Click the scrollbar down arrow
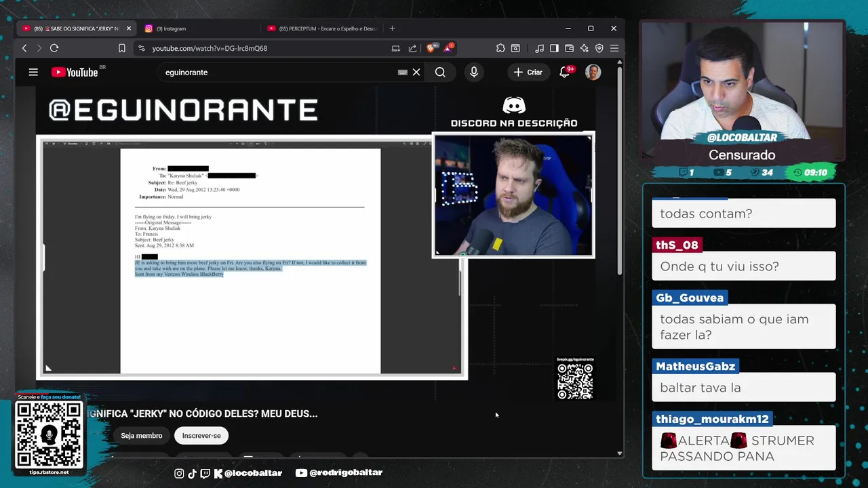 tap(619, 453)
